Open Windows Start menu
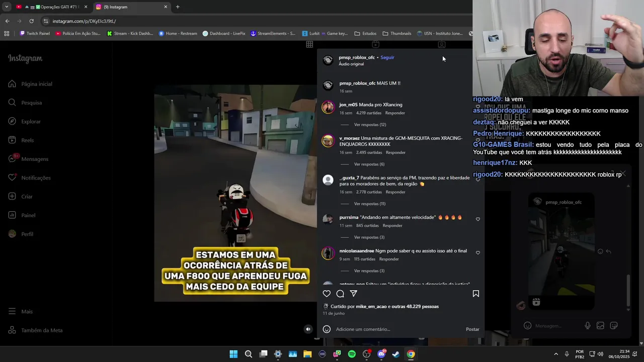 click(233, 354)
